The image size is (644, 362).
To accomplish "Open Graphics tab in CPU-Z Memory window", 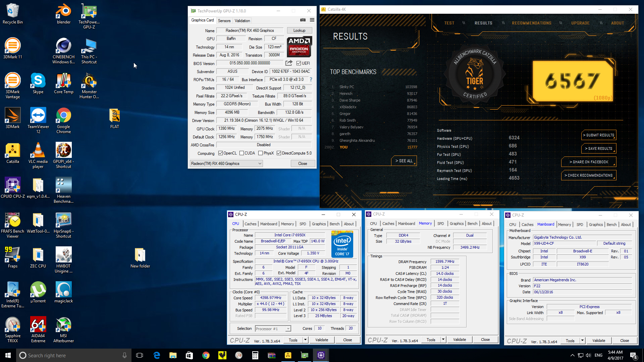I will 457,224.
